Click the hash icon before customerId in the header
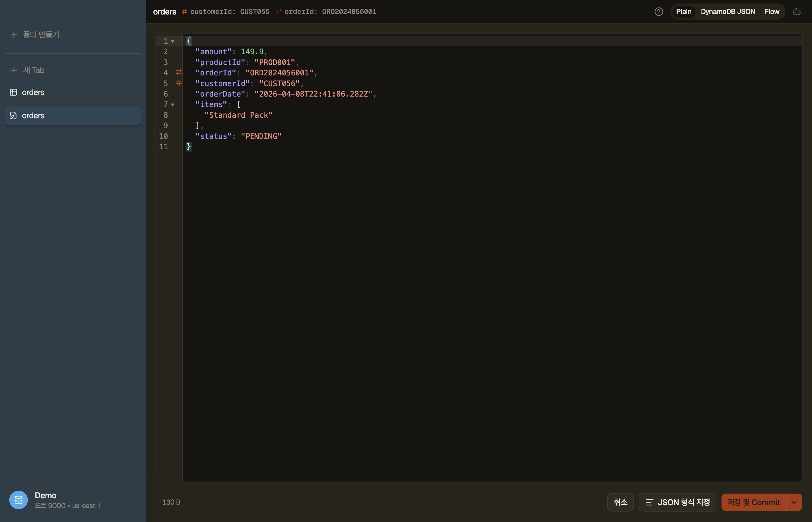 [x=184, y=12]
